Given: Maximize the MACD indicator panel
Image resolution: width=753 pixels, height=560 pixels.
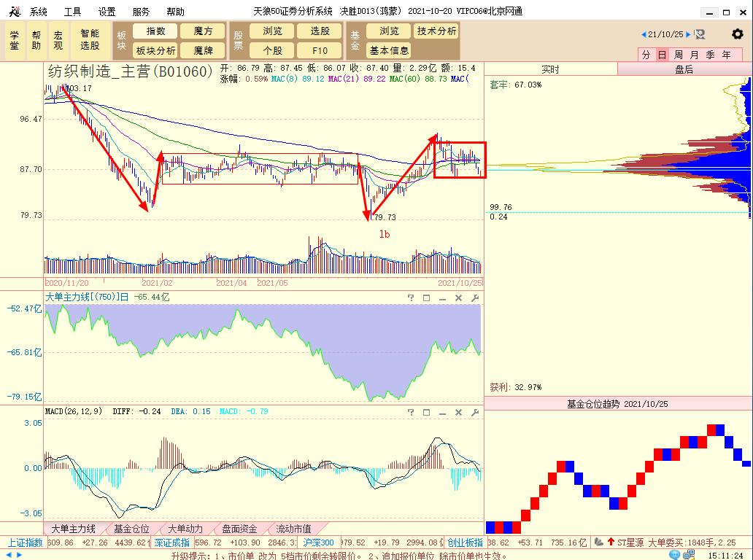Looking at the screenshot, I should [426, 412].
